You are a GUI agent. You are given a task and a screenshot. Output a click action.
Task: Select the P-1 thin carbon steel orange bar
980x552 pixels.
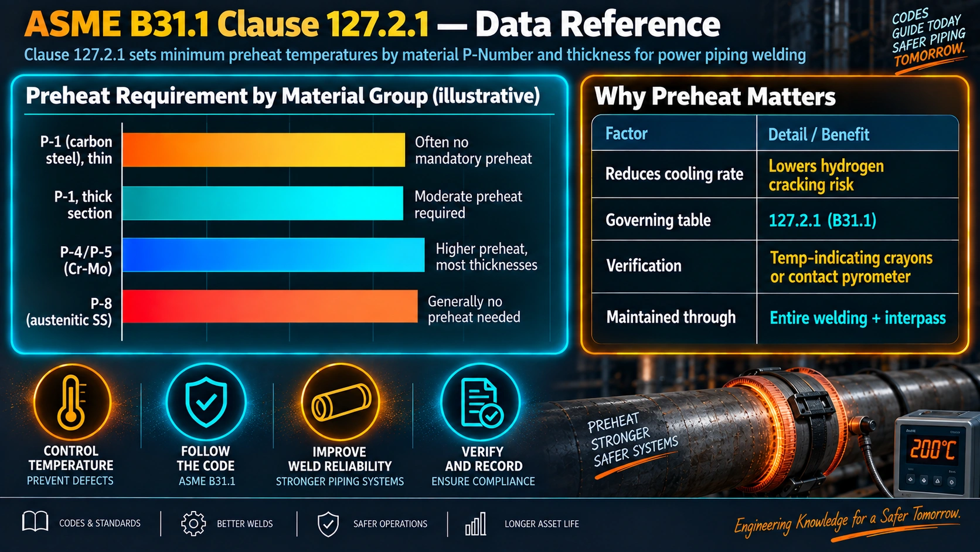point(264,150)
